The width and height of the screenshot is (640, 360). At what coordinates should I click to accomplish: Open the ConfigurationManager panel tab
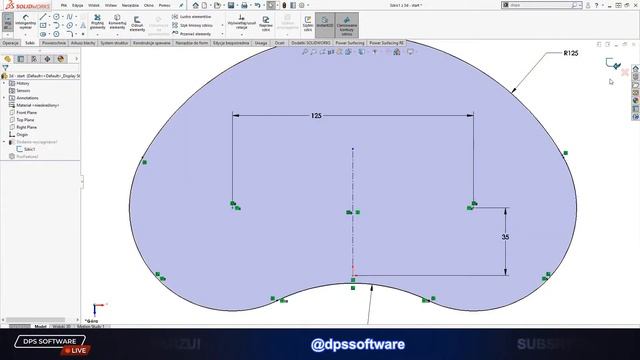(x=34, y=59)
